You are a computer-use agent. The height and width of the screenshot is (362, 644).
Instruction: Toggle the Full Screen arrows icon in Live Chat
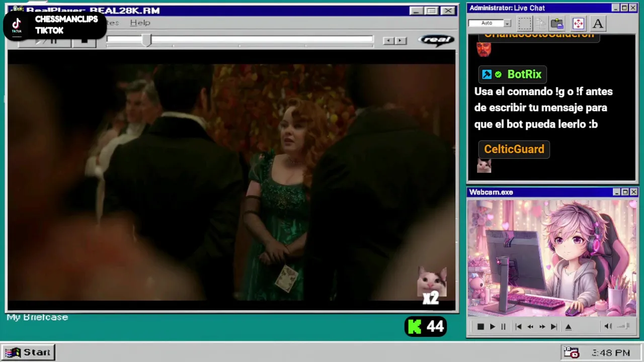coord(578,23)
